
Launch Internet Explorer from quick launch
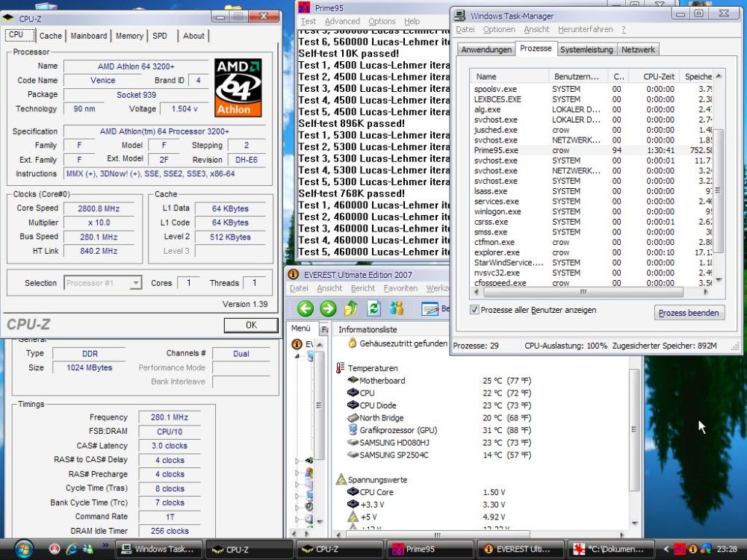pos(72,549)
